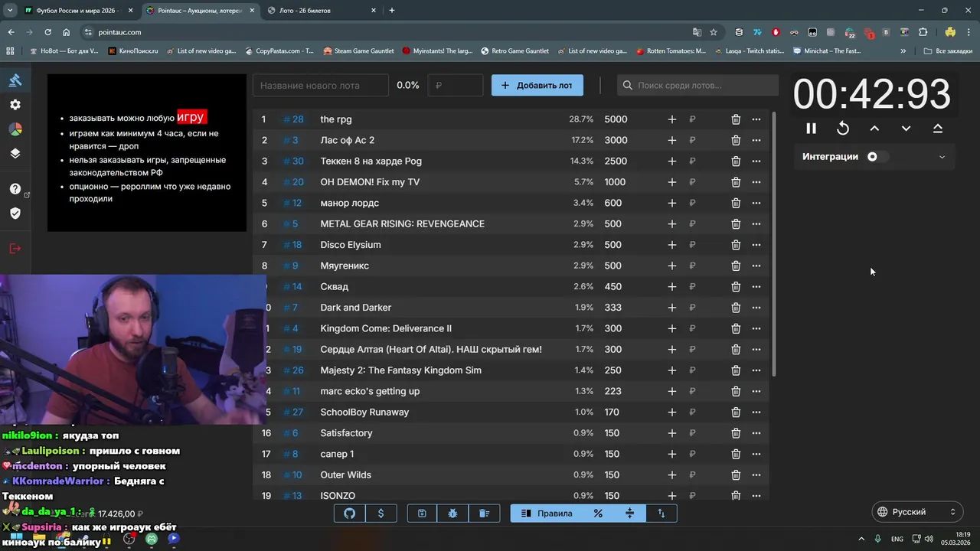Open GitHub link in bottom toolbar

(x=350, y=514)
